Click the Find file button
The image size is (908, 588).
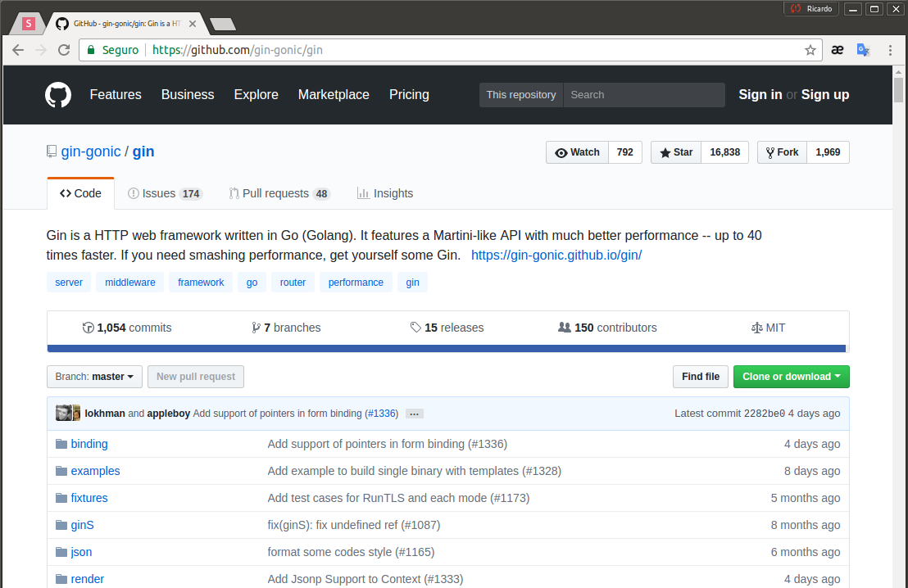tap(700, 377)
